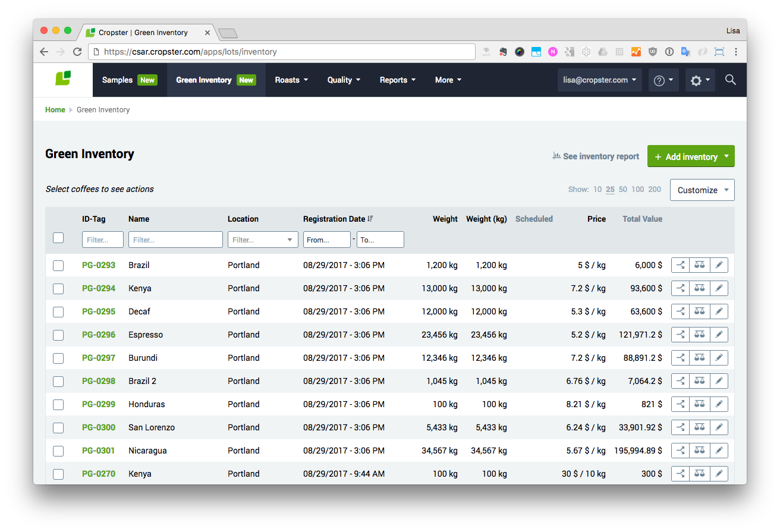The height and width of the screenshot is (532, 780).
Task: Open the help question mark menu
Action: 663,80
